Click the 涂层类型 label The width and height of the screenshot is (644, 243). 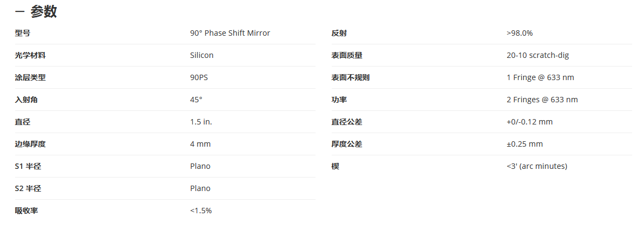pyautogui.click(x=30, y=77)
